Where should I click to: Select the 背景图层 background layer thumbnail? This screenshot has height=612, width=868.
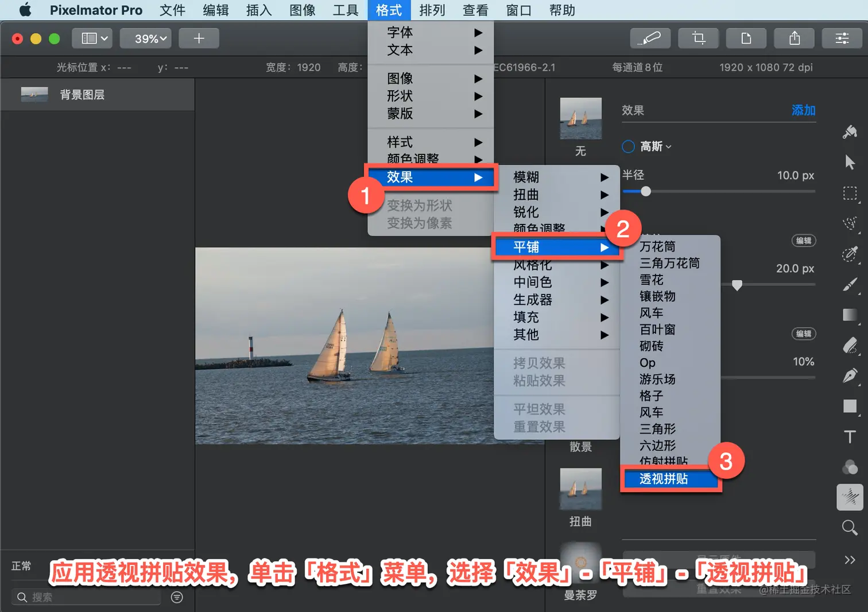(x=34, y=95)
